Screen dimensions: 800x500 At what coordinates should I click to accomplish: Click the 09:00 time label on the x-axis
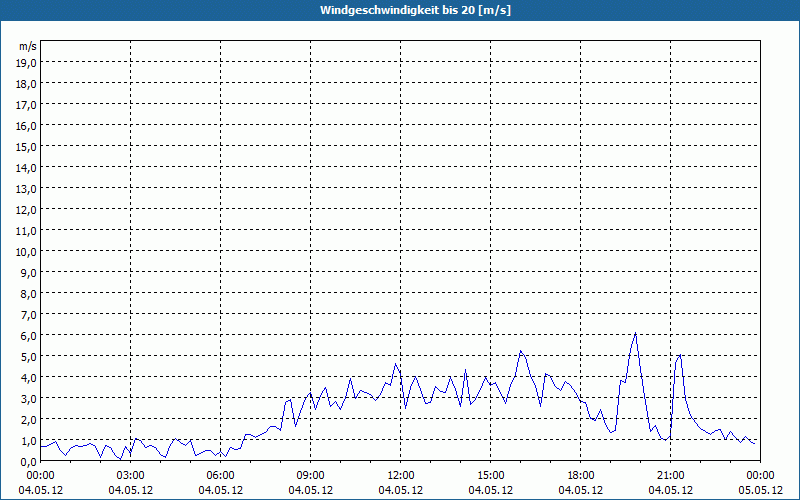[x=311, y=476]
